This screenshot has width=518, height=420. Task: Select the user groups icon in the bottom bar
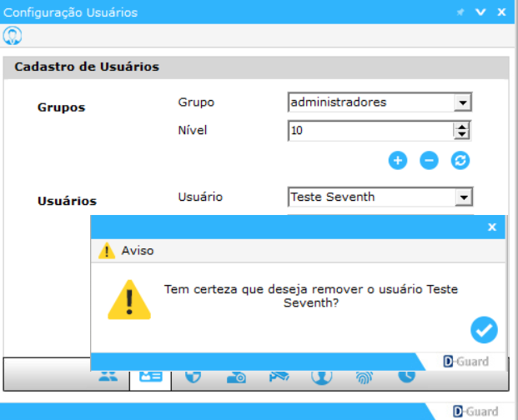pos(108,377)
